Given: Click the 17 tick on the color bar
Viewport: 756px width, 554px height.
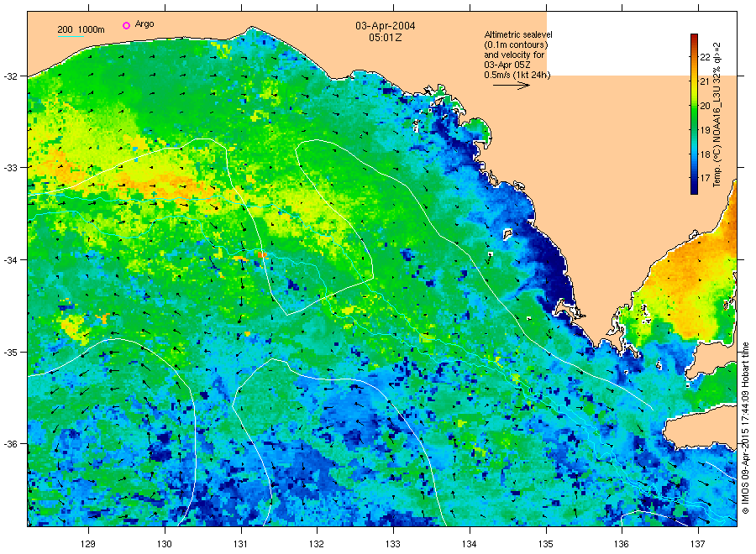Looking at the screenshot, I should (705, 178).
